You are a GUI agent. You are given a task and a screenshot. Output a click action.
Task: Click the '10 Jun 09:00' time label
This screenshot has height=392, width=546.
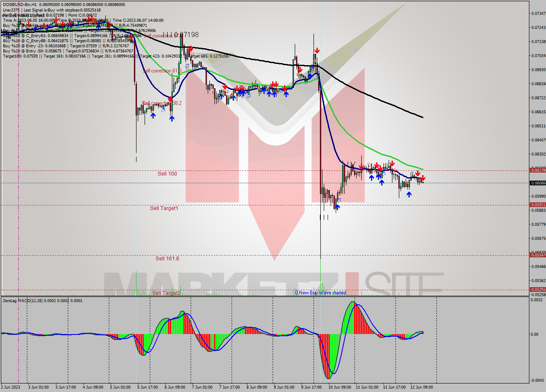point(339,387)
